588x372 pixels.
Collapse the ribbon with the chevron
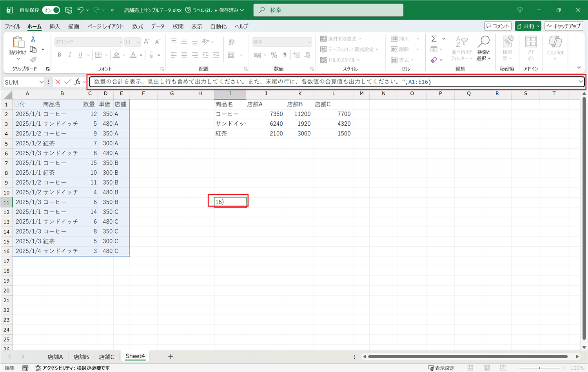(579, 68)
